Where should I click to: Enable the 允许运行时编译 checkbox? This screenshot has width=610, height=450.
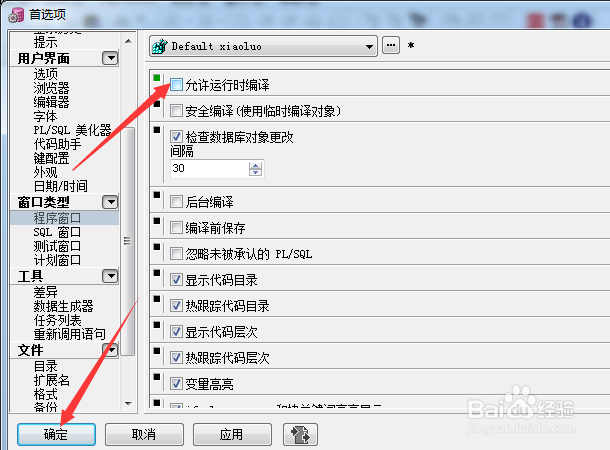[176, 85]
